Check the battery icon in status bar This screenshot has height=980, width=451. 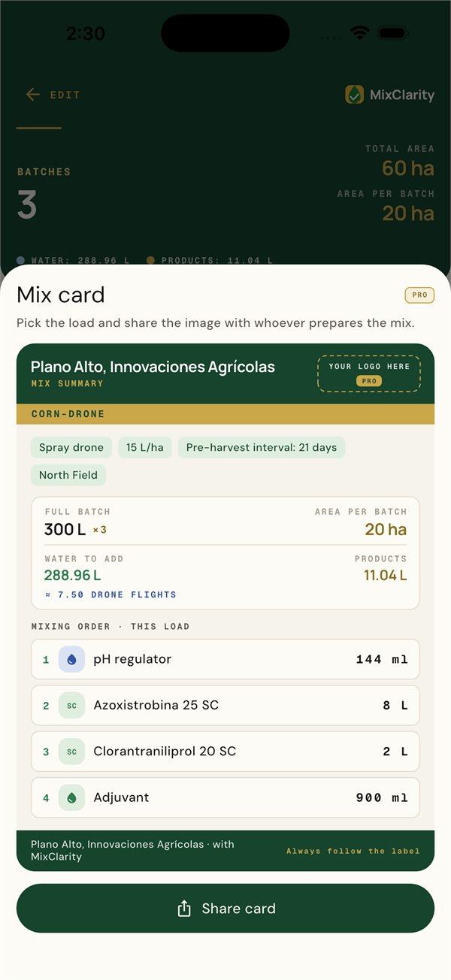tap(392, 33)
